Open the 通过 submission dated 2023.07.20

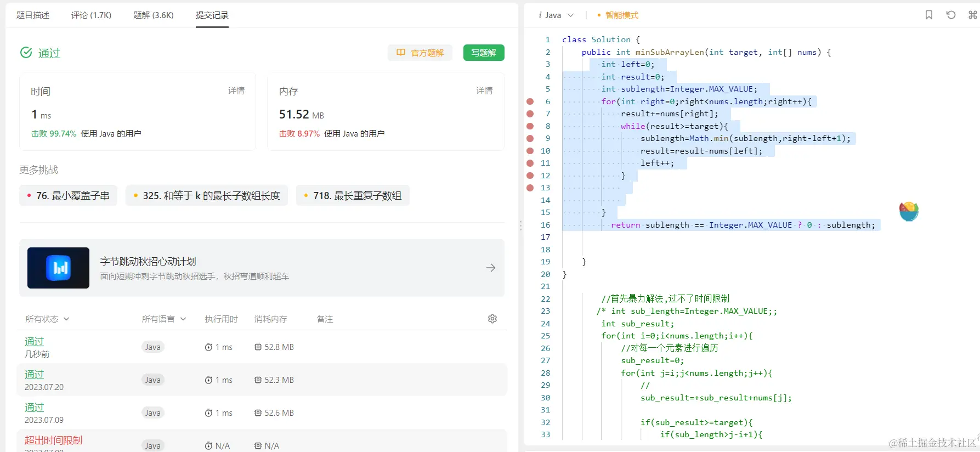click(34, 375)
